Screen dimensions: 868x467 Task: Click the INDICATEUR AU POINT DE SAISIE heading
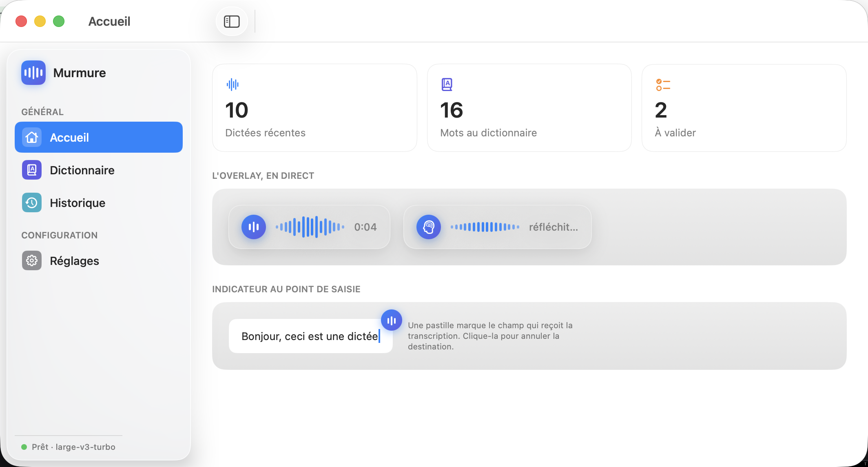click(x=286, y=289)
